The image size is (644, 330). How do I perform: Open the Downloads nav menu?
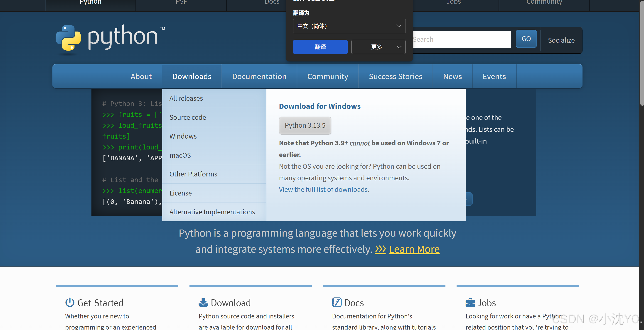pos(192,76)
